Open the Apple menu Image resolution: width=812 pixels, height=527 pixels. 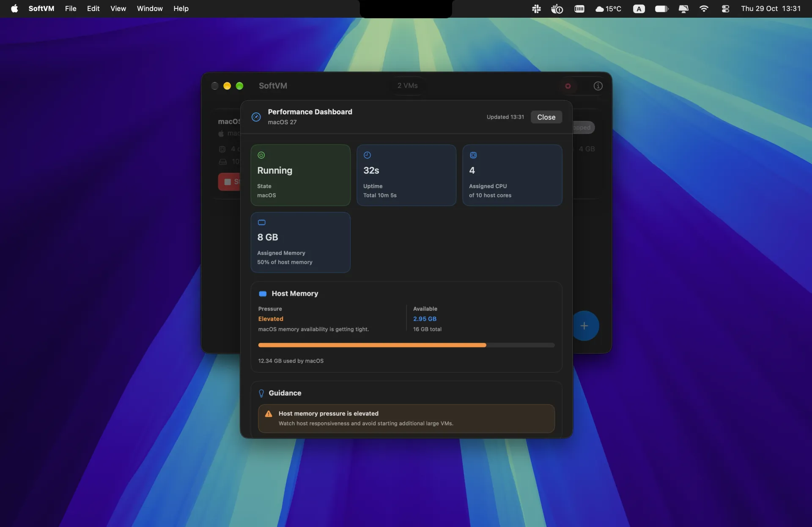[14, 8]
